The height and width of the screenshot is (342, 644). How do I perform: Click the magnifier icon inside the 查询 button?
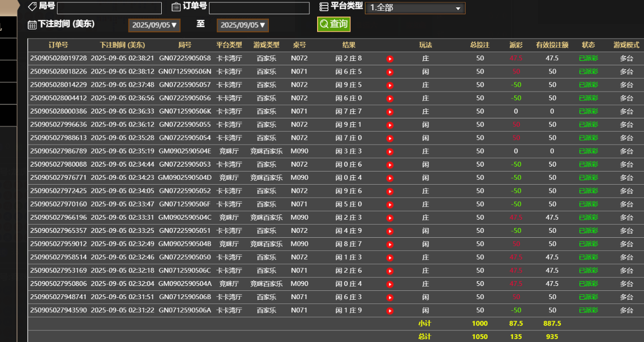[x=323, y=24]
